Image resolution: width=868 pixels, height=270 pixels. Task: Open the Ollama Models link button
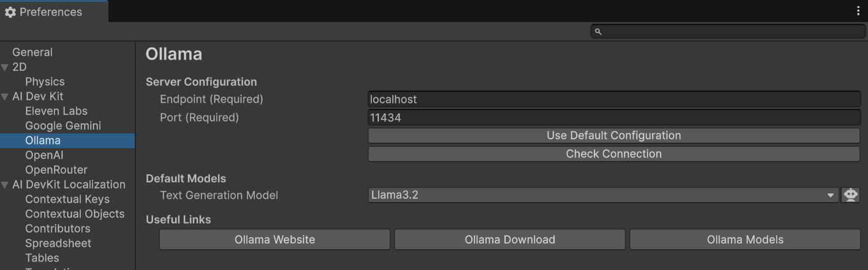click(x=745, y=240)
